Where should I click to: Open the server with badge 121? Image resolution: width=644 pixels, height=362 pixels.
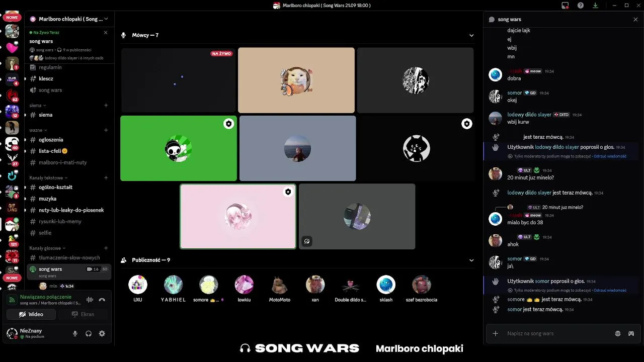(12, 241)
